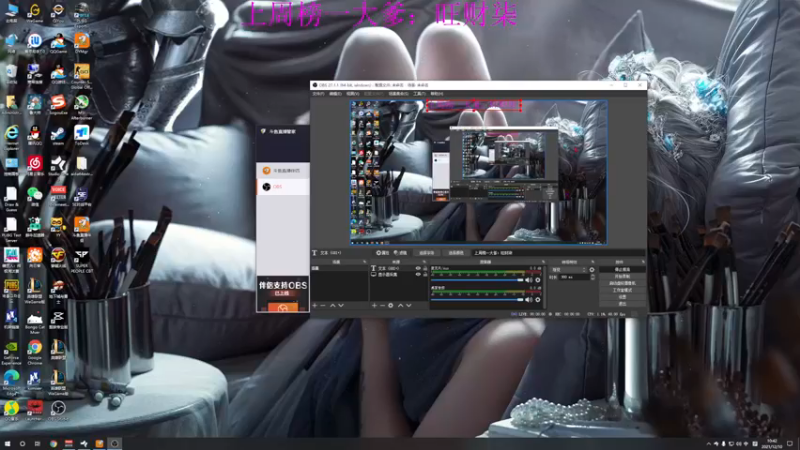This screenshot has width=800, height=450.
Task: Click Start Virtual Camera button
Action: click(622, 283)
